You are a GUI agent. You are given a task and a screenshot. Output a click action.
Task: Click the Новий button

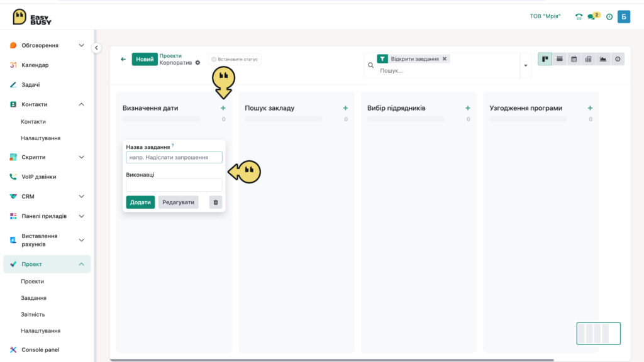coord(145,59)
